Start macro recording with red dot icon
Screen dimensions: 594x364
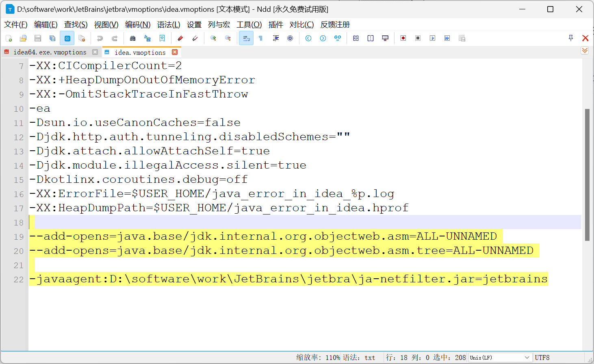pos(403,38)
